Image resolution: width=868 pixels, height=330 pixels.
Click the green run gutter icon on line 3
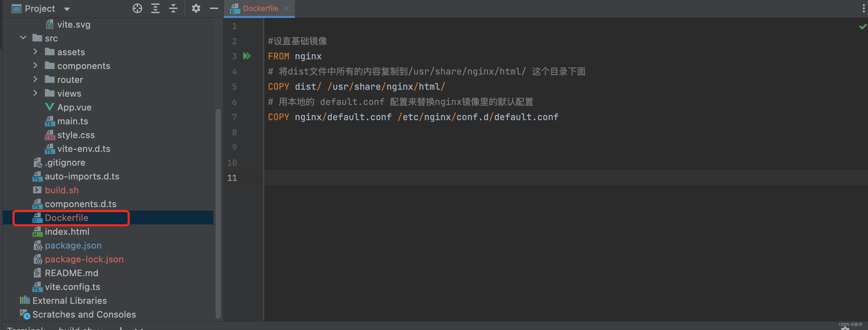point(247,56)
